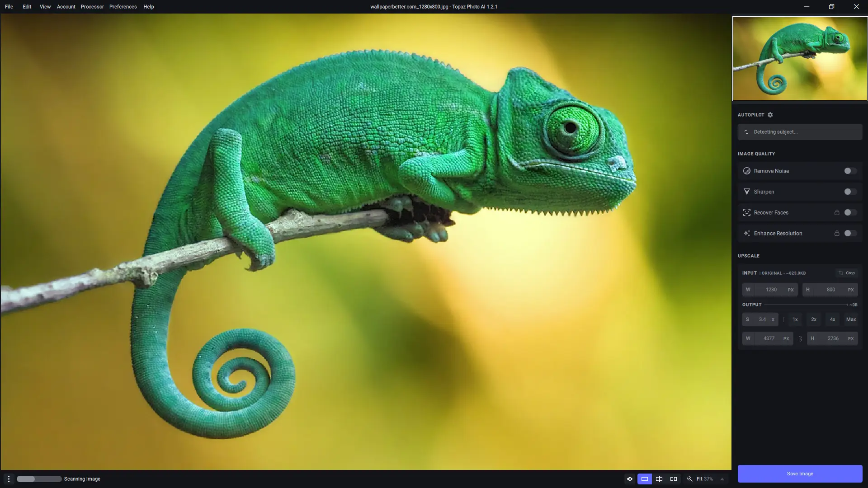Toggle original preview eye icon
The width and height of the screenshot is (868, 488).
(x=630, y=479)
